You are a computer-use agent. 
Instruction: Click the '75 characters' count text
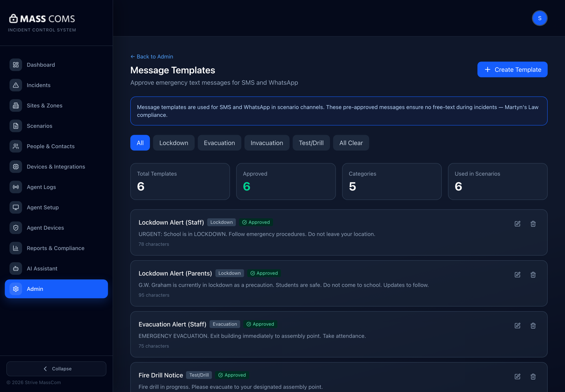tap(154, 346)
